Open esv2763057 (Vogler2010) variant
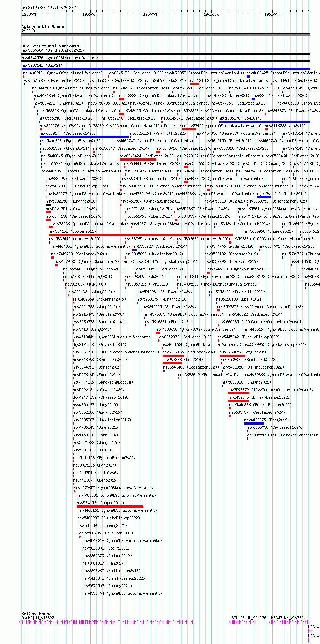The image size is (320, 644). [x=244, y=352]
